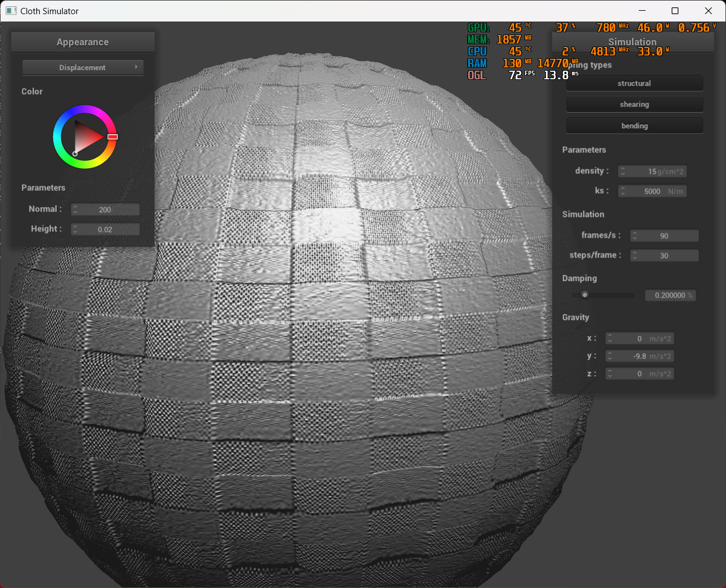
Task: Toggle the bending spring type
Action: pyautogui.click(x=634, y=126)
